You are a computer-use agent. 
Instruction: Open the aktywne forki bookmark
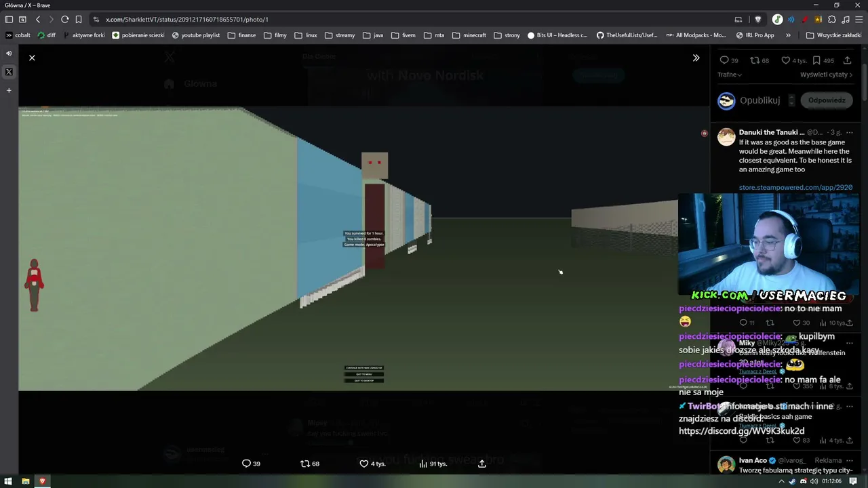(84, 35)
